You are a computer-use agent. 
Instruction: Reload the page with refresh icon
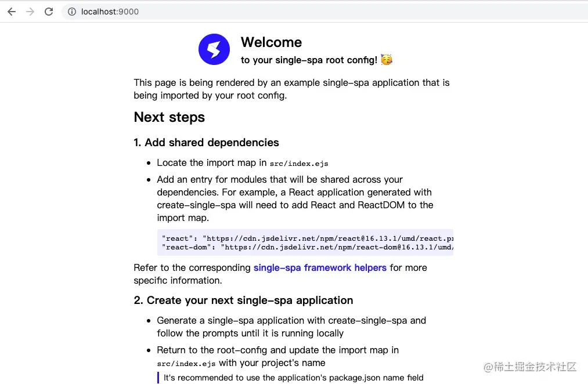(x=49, y=12)
